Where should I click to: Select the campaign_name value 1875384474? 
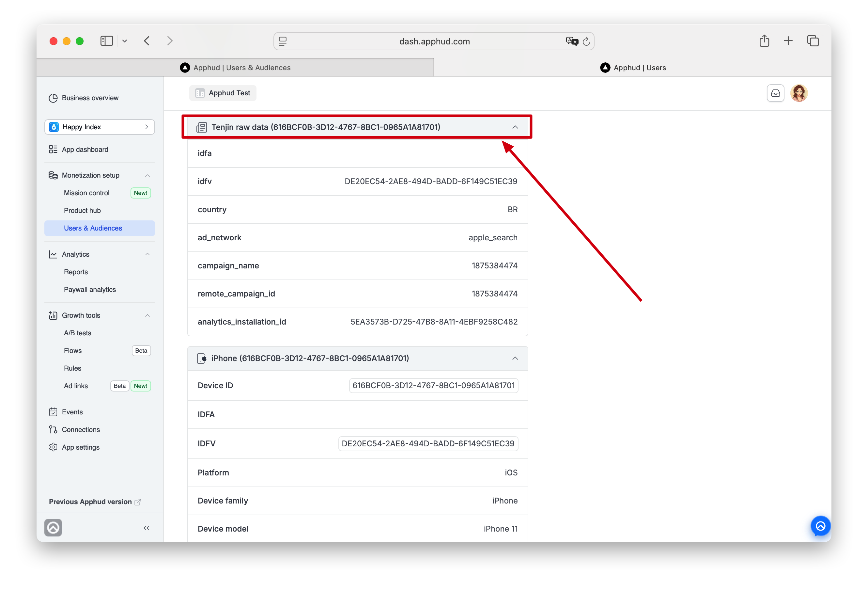pyautogui.click(x=494, y=265)
